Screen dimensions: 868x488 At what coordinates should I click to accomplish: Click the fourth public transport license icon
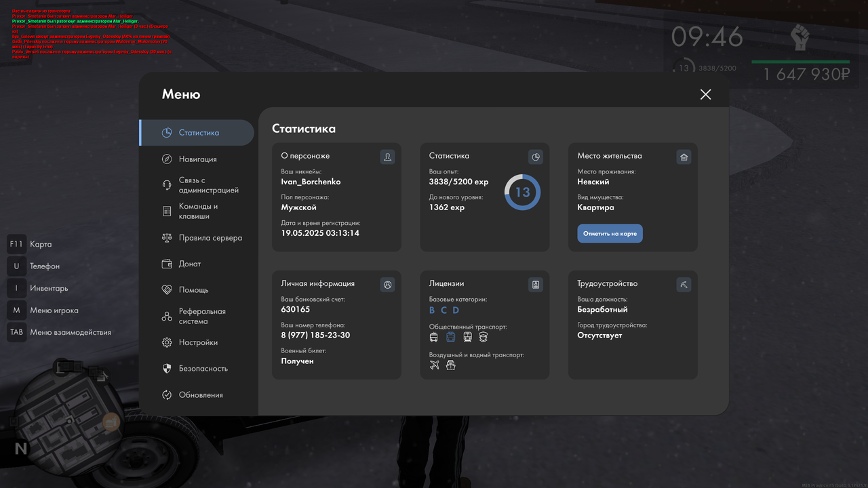click(484, 337)
